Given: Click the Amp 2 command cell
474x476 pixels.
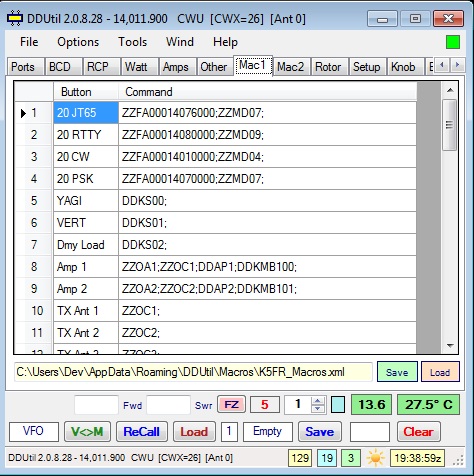Looking at the screenshot, I should 268,289.
